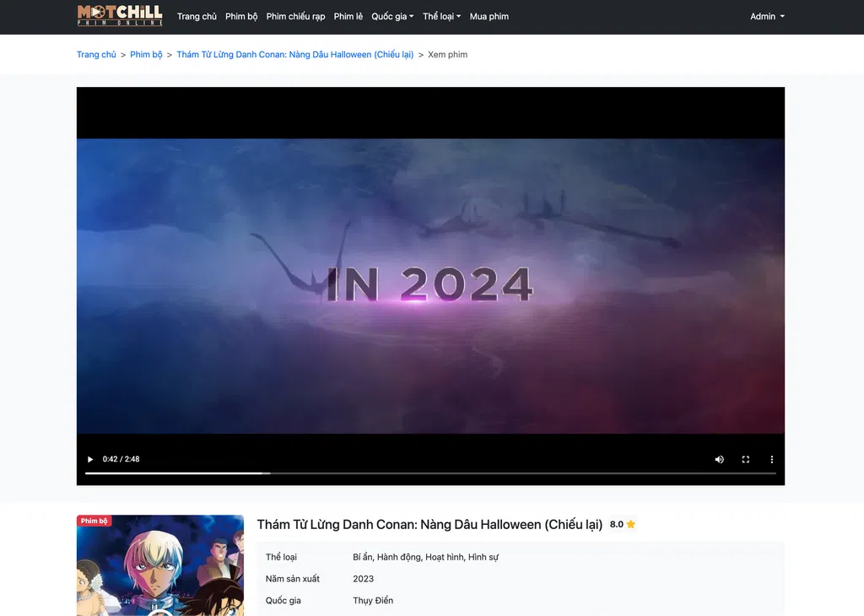Viewport: 864px width, 616px height.
Task: Mute the video using the speaker icon
Action: pyautogui.click(x=719, y=460)
